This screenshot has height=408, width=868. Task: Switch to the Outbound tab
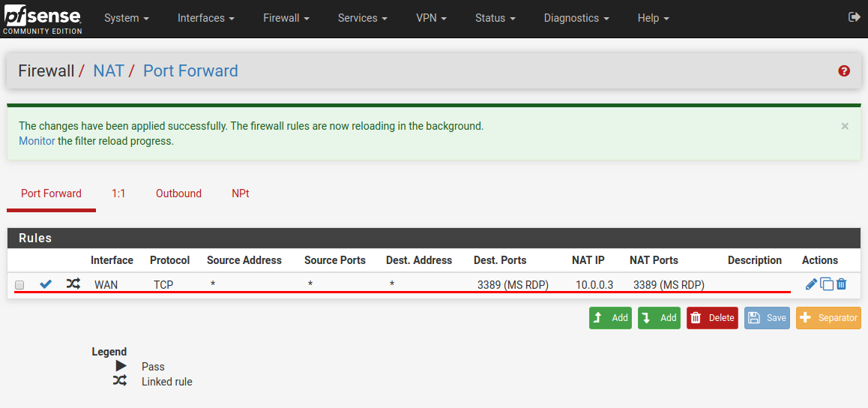(178, 193)
